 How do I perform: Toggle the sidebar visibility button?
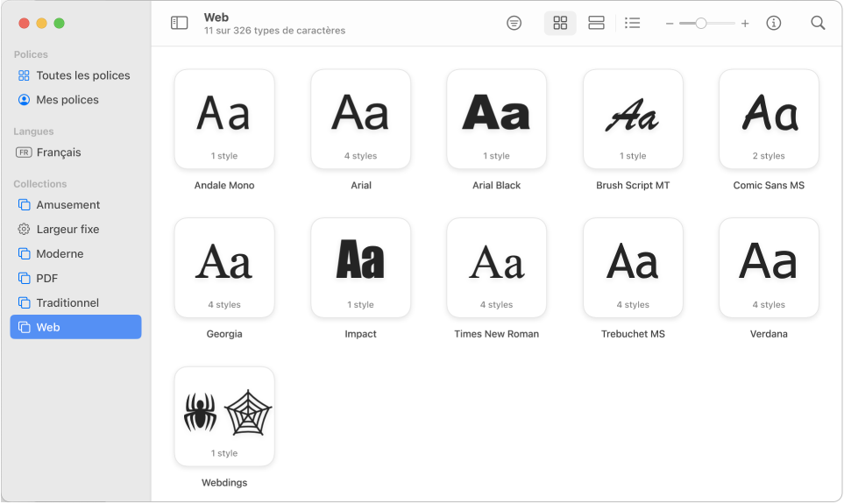point(179,23)
